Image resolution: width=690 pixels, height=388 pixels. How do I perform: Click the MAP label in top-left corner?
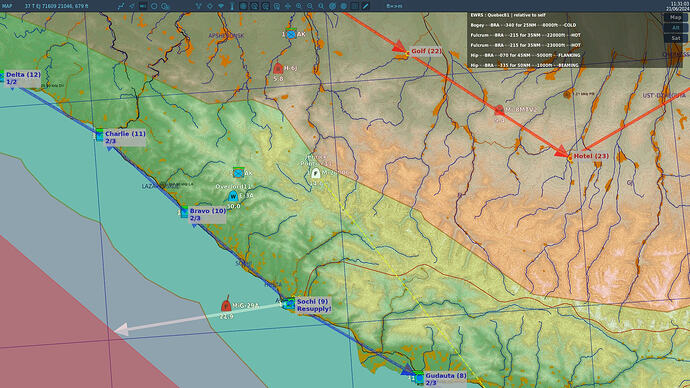tap(7, 6)
